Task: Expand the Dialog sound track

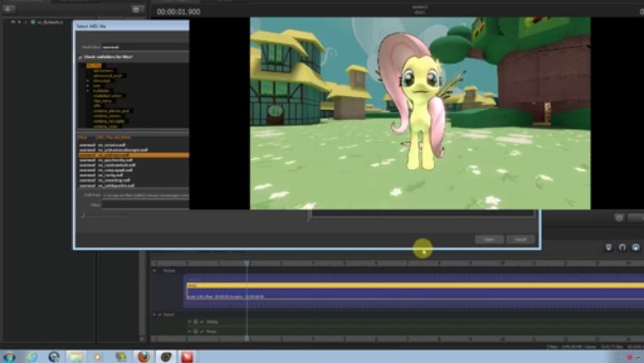Action: (190, 322)
